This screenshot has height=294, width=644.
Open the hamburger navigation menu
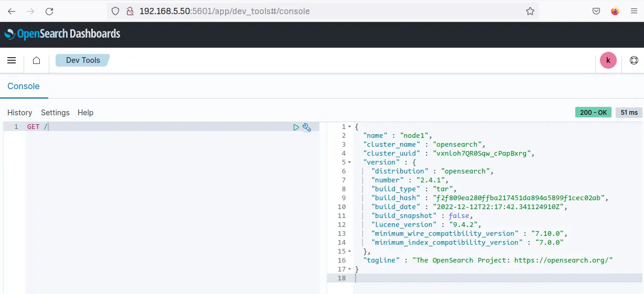(12, 60)
